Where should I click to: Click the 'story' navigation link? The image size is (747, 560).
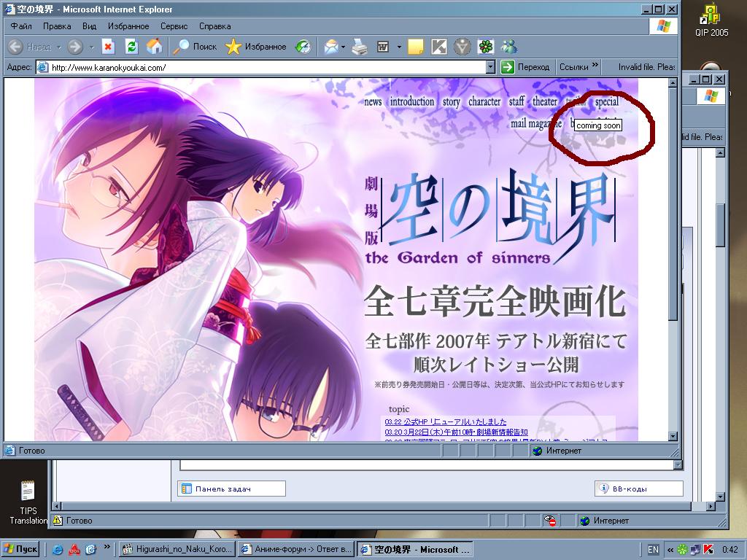451,102
